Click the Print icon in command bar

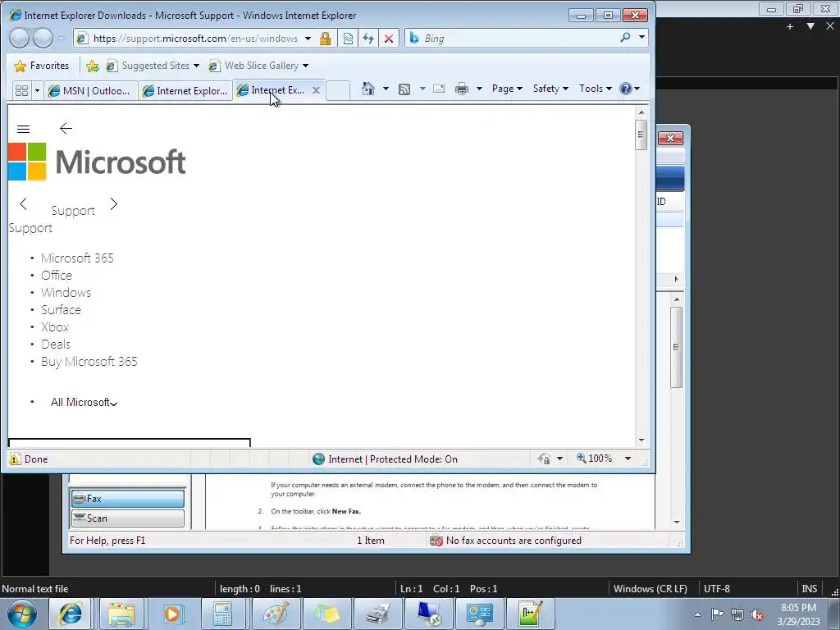(x=461, y=89)
